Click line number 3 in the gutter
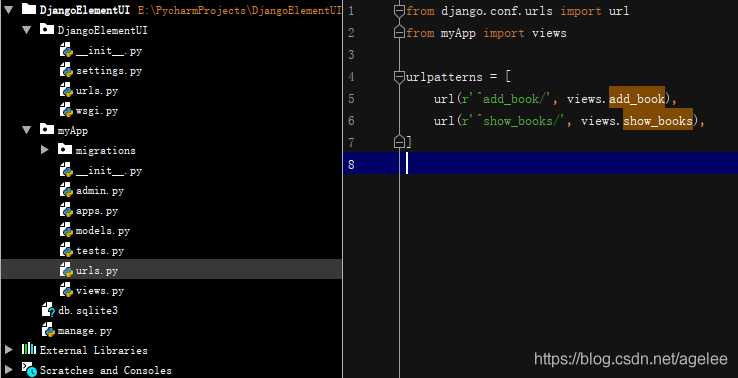The height and width of the screenshot is (378, 738). coord(351,55)
